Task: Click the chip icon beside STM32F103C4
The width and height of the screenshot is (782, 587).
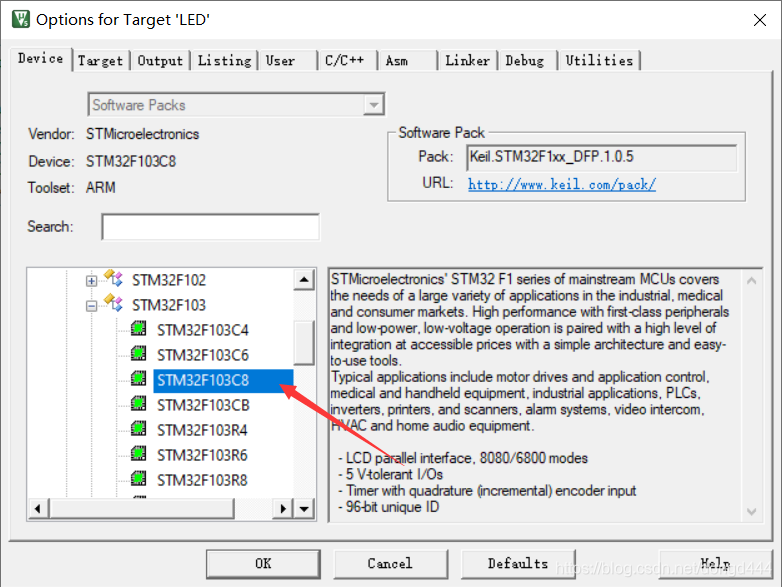Action: [x=139, y=329]
